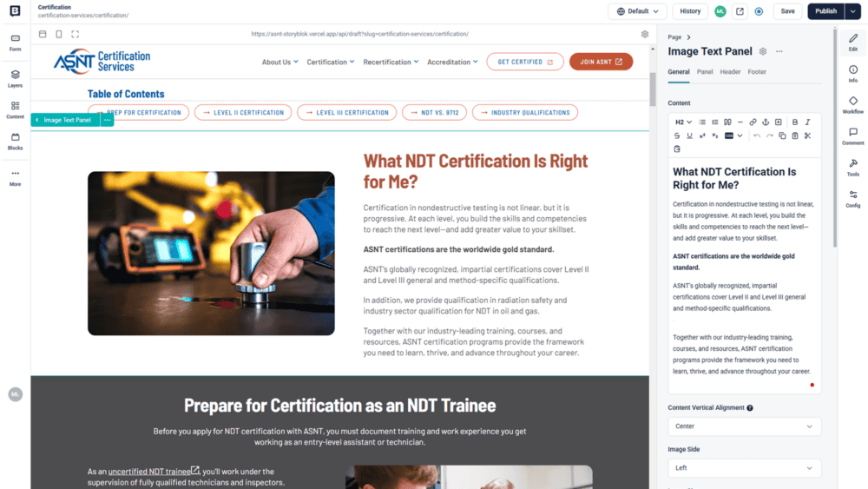Open the Default language dropdown

coord(637,11)
